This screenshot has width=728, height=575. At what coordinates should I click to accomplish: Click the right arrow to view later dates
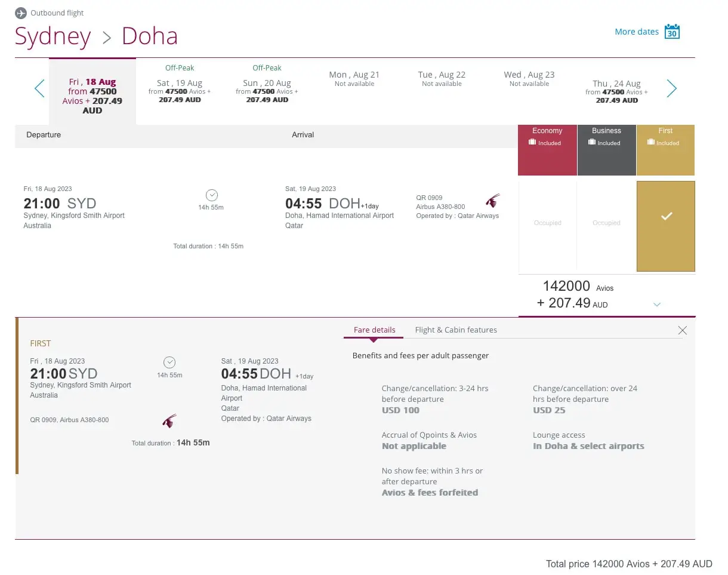(x=671, y=88)
